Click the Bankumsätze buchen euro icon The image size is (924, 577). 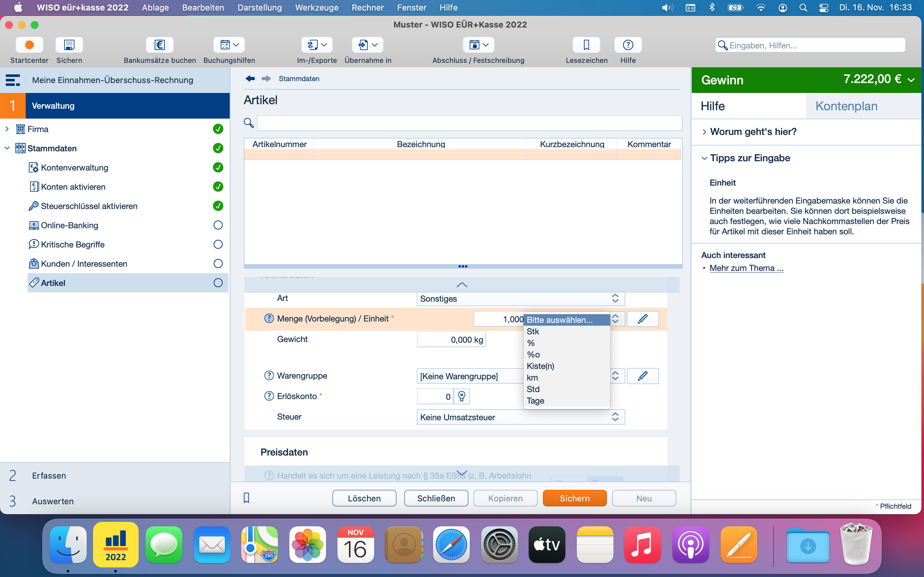[159, 45]
